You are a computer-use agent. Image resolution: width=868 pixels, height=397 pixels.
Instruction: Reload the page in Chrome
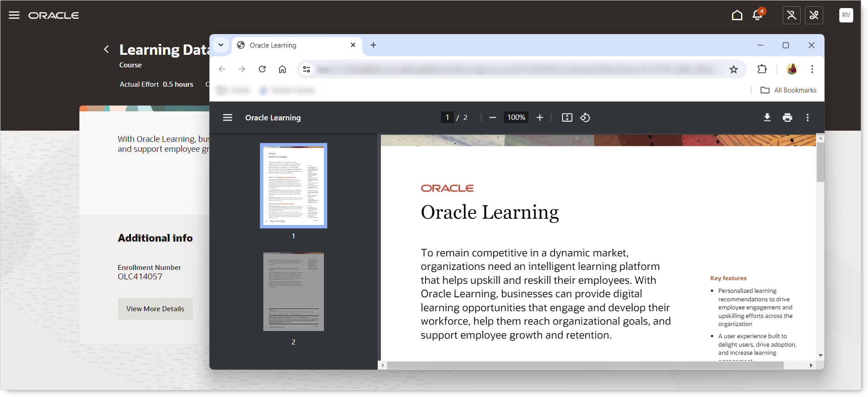[262, 69]
